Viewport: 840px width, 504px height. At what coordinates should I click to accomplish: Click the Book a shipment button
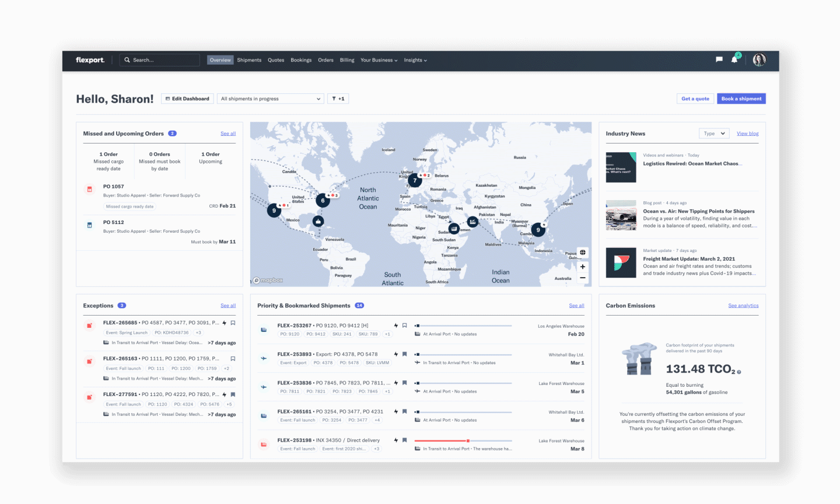coord(741,98)
